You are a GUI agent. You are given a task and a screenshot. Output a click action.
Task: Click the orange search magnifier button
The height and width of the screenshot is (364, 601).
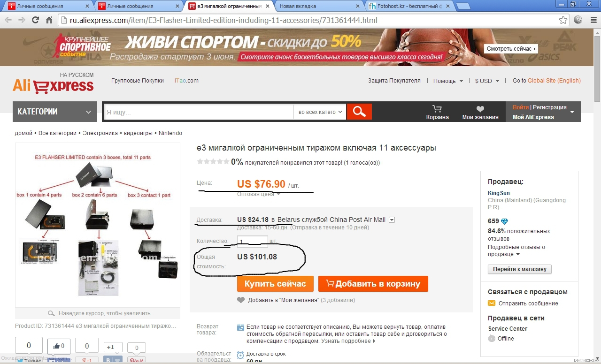coord(359,112)
